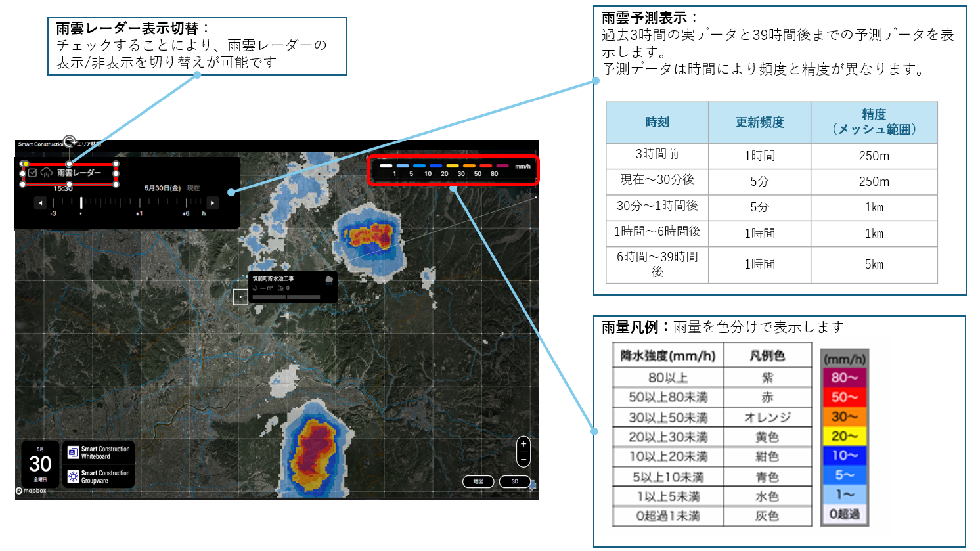Zoom out the map with minus button
Screen dimensions: 980x551
tap(523, 460)
